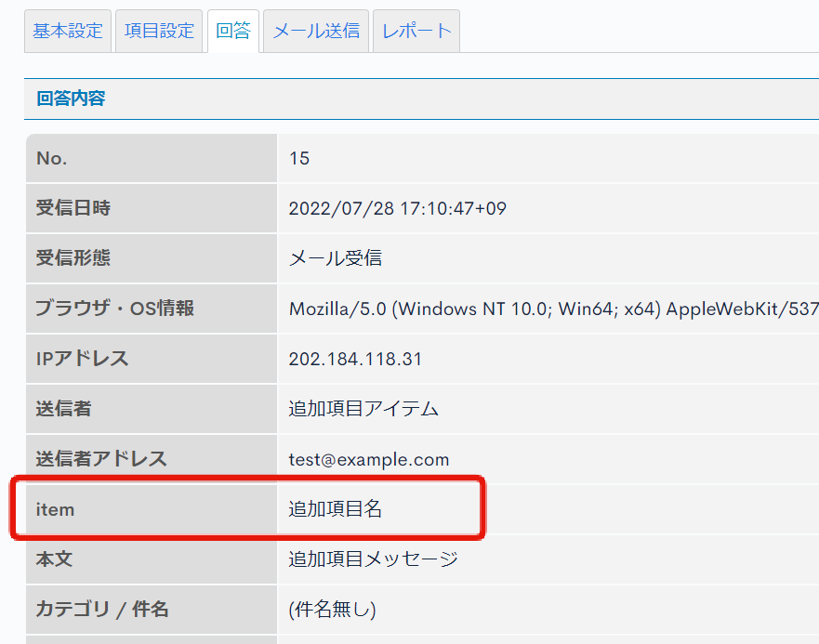Select the (件名無し) value
The height and width of the screenshot is (644, 819).
click(x=332, y=609)
